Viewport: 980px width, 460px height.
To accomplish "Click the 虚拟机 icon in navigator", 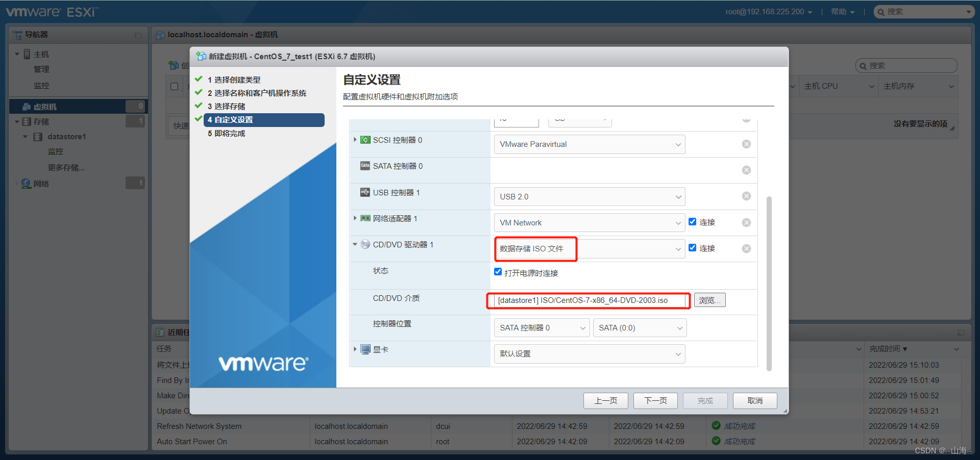I will (27, 107).
